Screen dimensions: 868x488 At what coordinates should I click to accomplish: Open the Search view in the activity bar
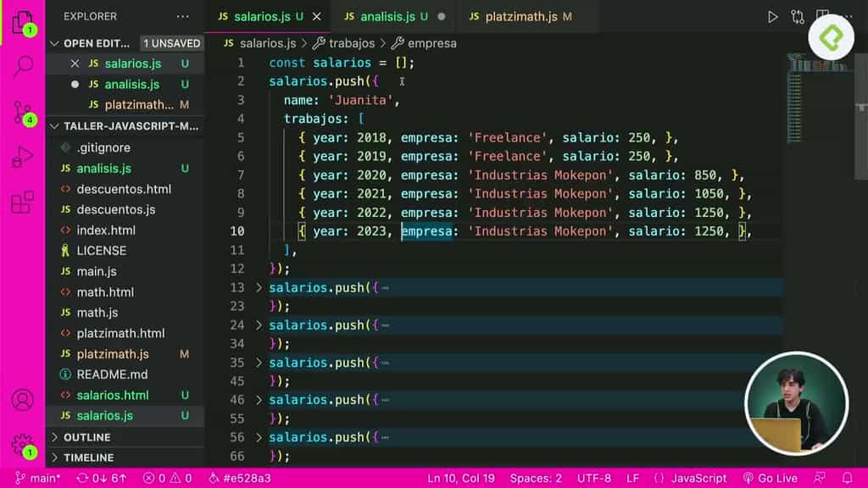[23, 64]
